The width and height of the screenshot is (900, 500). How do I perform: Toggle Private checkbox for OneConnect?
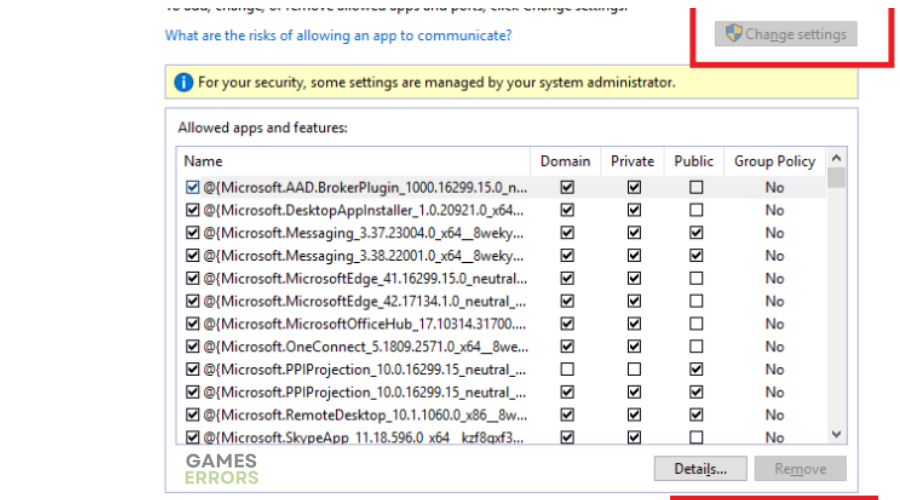coord(634,347)
